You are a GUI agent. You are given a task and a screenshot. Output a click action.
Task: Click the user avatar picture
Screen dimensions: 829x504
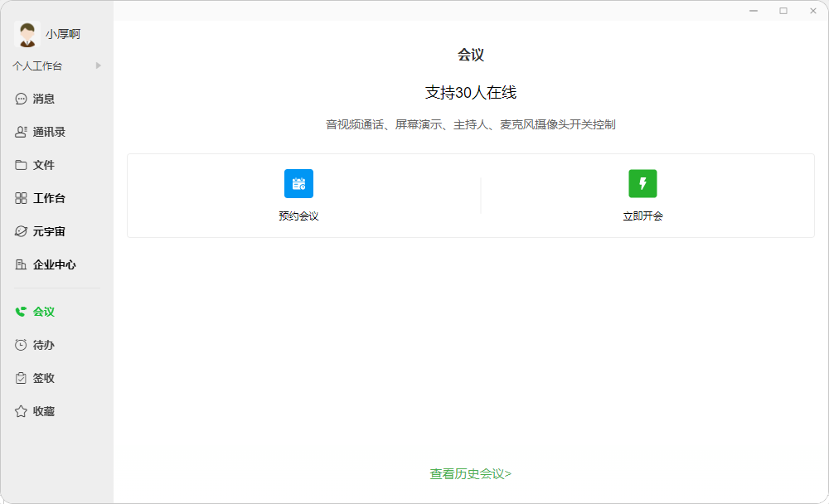[27, 34]
